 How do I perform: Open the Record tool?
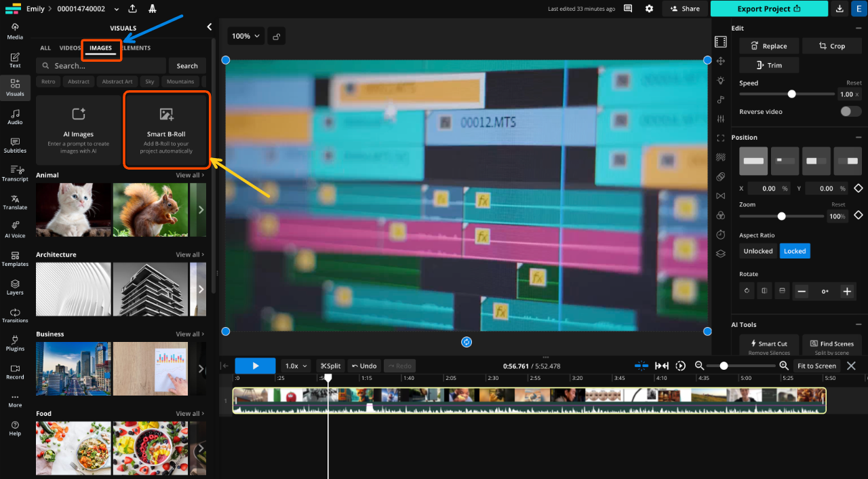[x=14, y=372]
